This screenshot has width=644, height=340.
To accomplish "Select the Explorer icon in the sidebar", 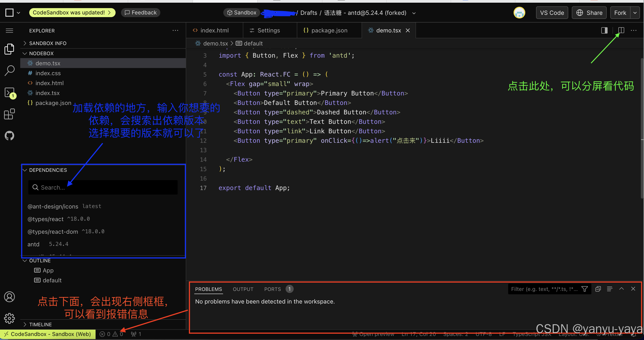I will point(9,49).
